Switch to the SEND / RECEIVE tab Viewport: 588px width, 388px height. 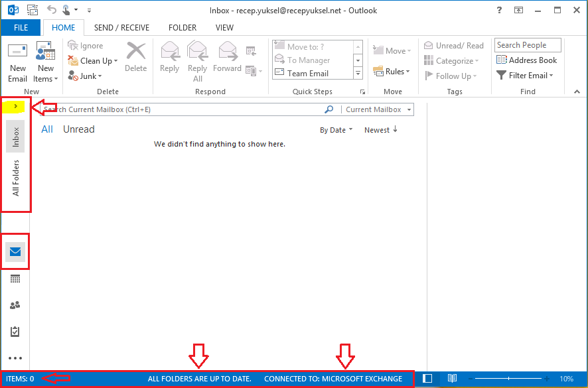[121, 28]
